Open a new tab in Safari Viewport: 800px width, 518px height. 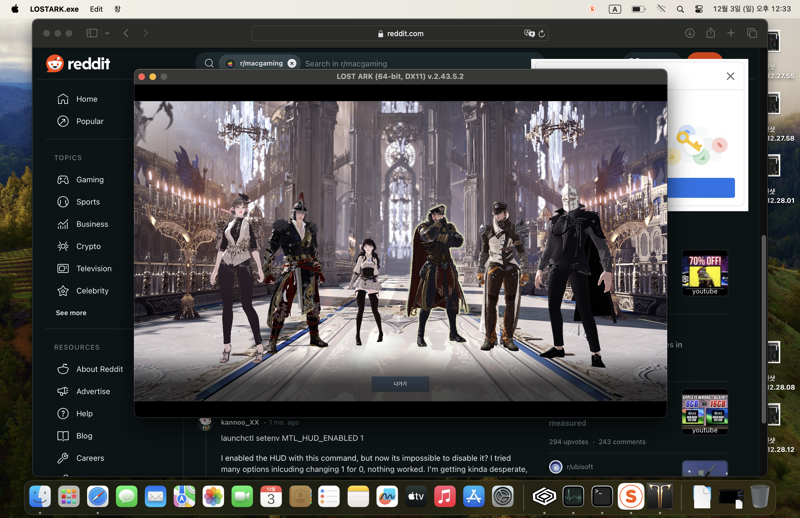(x=731, y=33)
